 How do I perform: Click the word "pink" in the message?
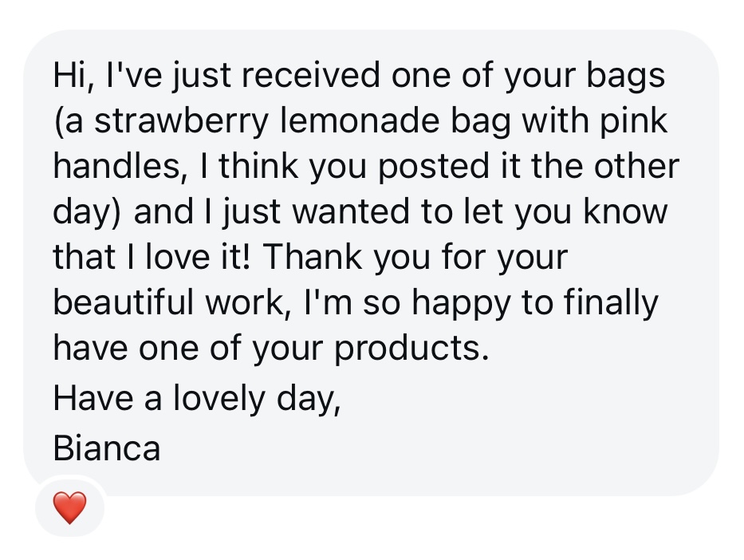[x=635, y=122]
